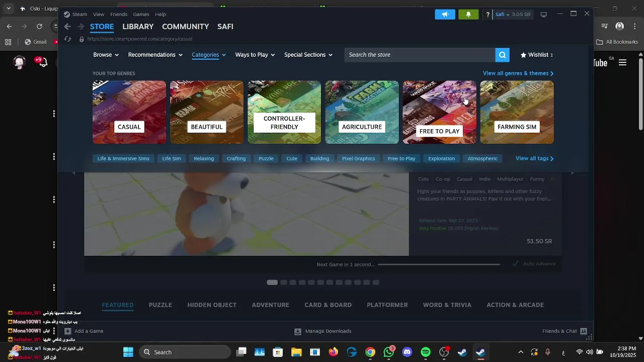Open Firefox from the taskbar
Viewport: 644px width, 362px height.
(333, 352)
